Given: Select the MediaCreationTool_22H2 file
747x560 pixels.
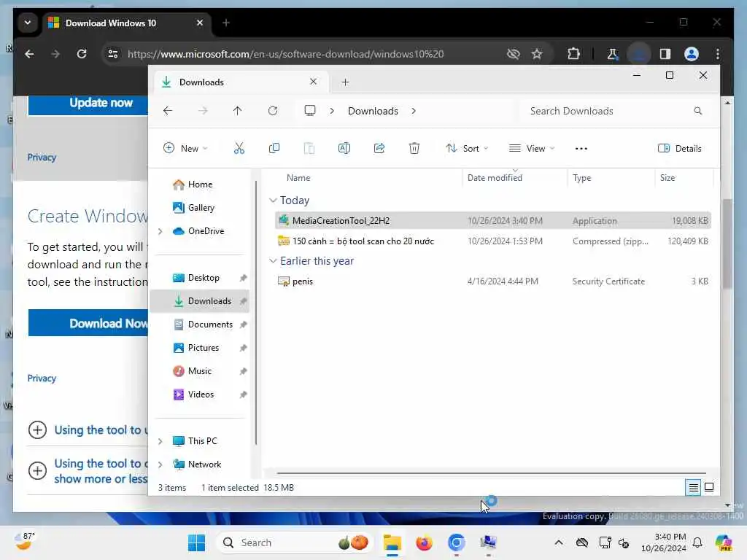Looking at the screenshot, I should click(x=493, y=220).
